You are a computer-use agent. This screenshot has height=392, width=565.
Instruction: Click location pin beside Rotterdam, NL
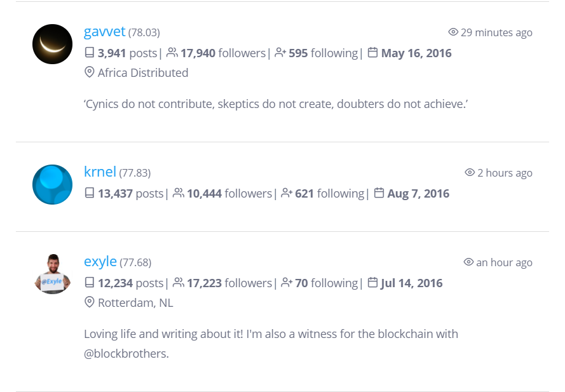tap(90, 302)
